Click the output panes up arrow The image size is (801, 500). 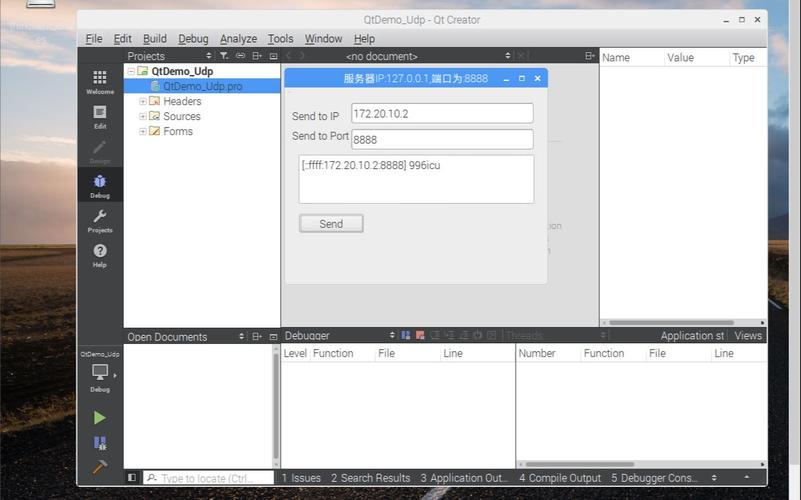(x=746, y=478)
